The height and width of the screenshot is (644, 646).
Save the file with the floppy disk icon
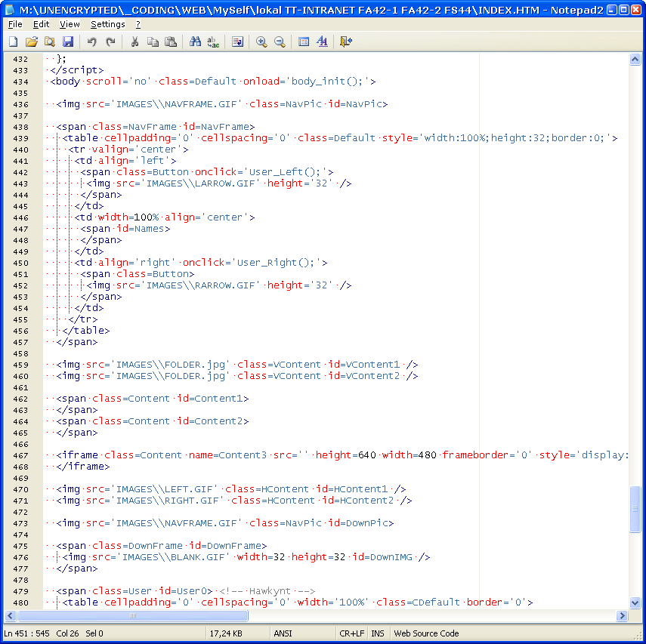click(67, 42)
